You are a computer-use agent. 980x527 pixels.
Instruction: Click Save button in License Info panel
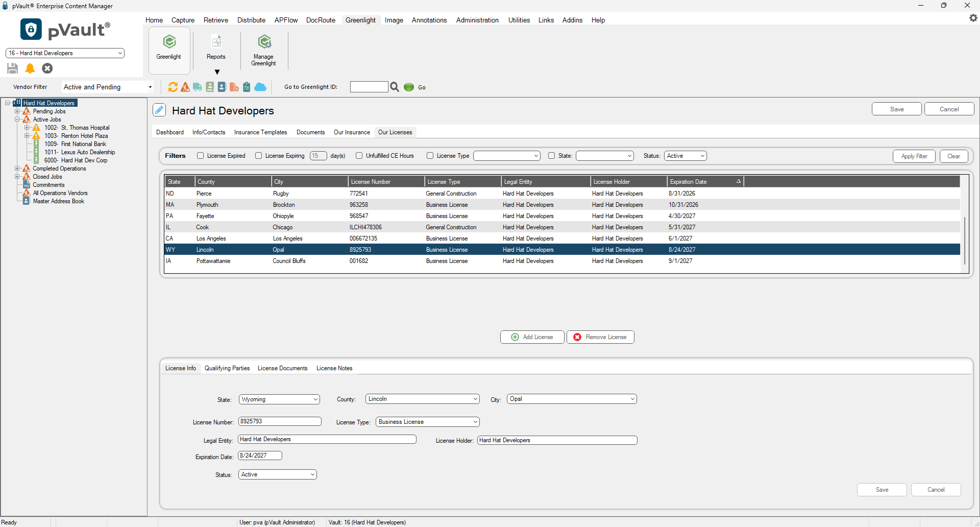coord(882,490)
